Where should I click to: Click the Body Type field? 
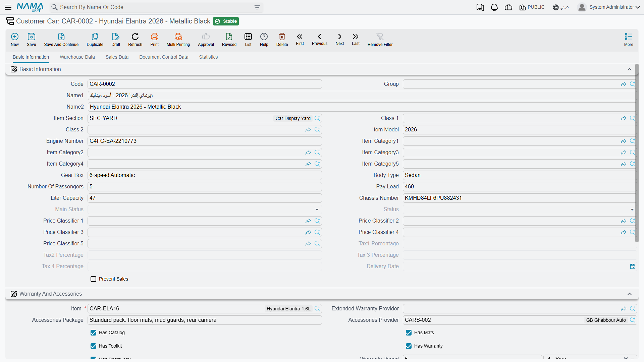tap(520, 175)
